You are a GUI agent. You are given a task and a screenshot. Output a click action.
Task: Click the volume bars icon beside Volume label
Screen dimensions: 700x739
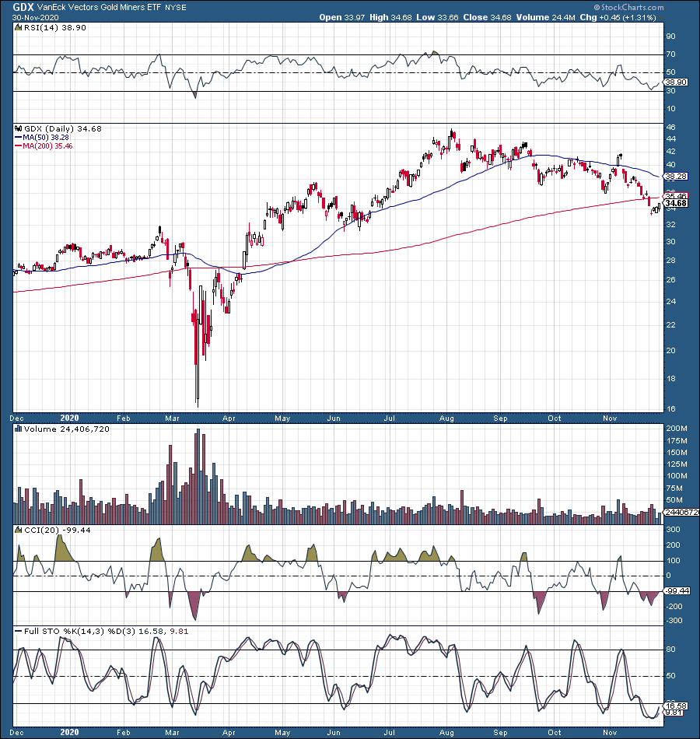pyautogui.click(x=19, y=429)
